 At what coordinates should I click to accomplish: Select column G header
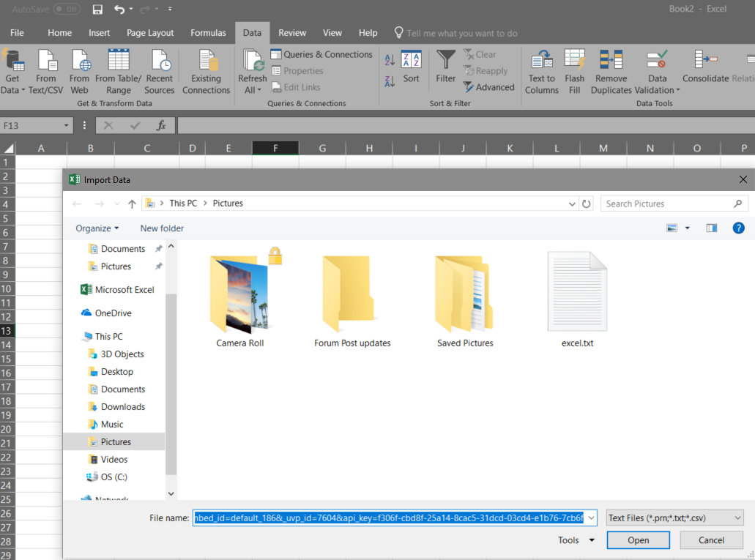[323, 149]
